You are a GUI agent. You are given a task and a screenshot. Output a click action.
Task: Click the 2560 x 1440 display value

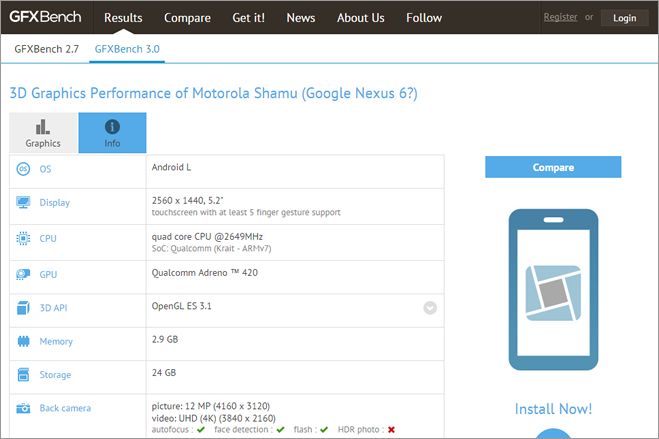coord(187,200)
